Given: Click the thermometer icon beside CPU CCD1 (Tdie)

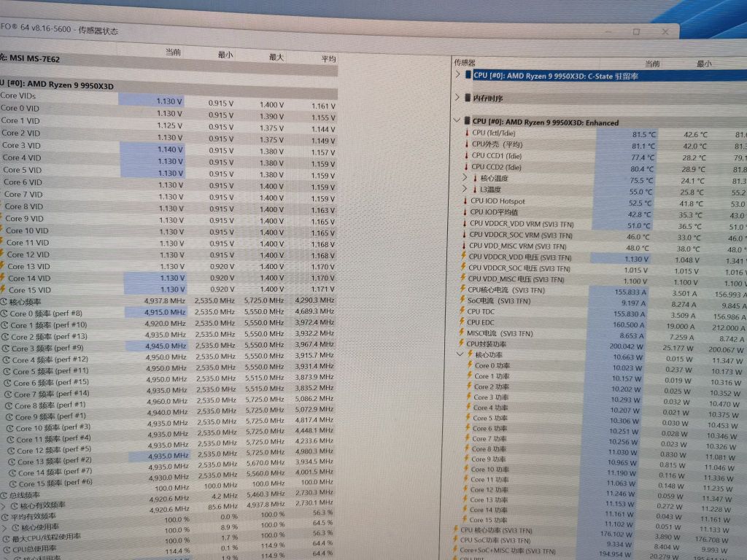Looking at the screenshot, I should 466,156.
